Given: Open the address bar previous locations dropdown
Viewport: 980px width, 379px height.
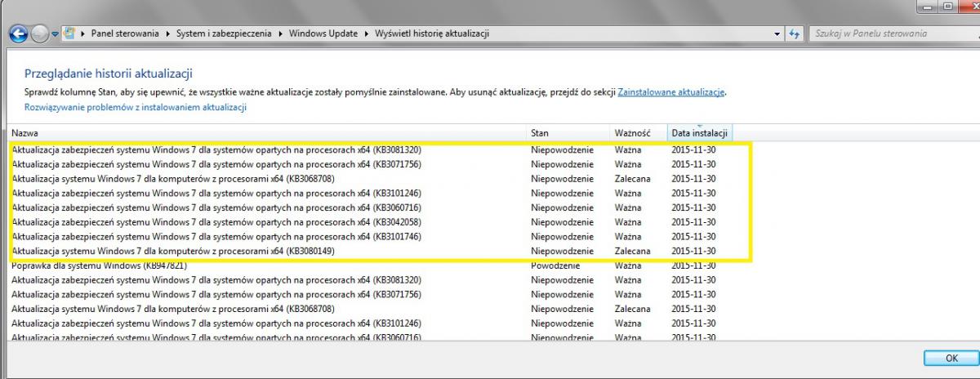Looking at the screenshot, I should click(x=777, y=34).
